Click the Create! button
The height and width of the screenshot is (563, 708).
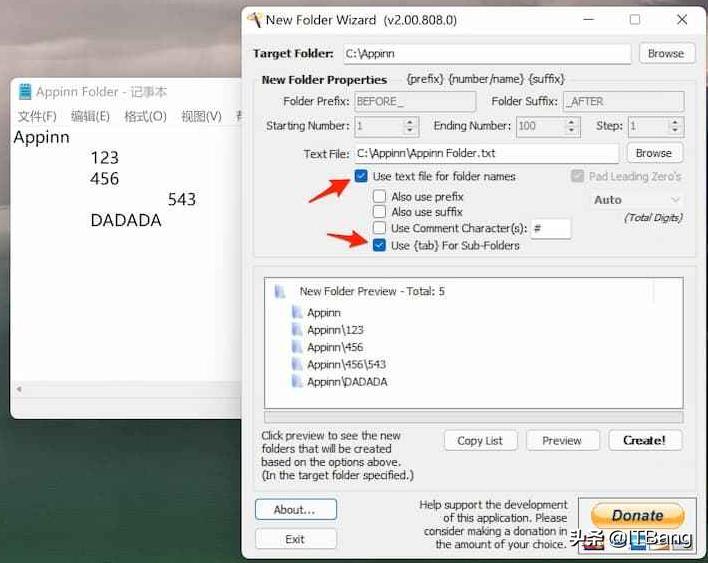(x=645, y=440)
